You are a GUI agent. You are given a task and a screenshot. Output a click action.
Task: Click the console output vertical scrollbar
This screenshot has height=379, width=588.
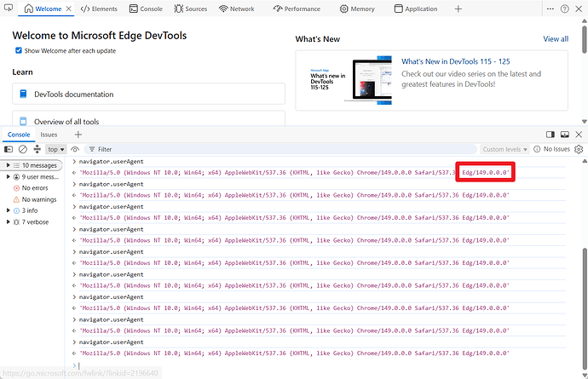click(x=585, y=307)
